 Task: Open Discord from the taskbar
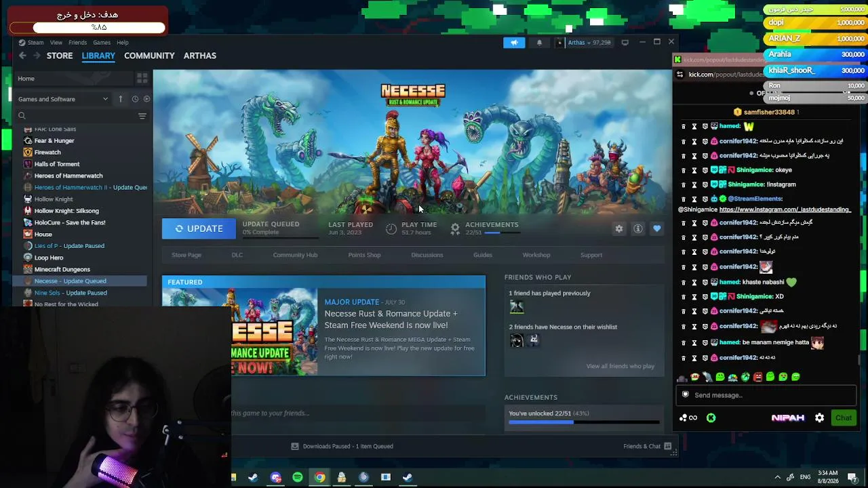(x=275, y=477)
